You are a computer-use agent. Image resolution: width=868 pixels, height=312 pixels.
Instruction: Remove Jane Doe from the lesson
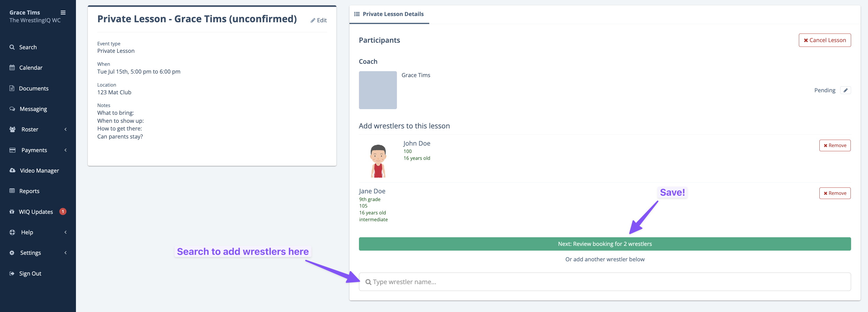click(x=835, y=193)
